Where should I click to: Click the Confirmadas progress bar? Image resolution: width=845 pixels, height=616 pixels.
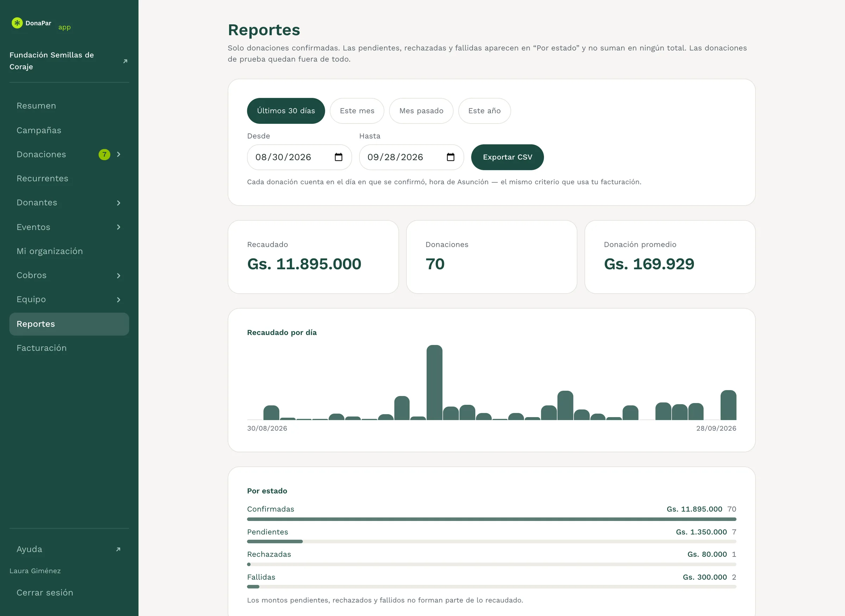(492, 519)
